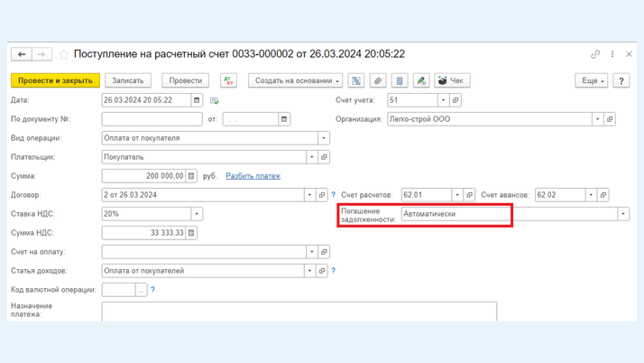Click the Записать button
The height and width of the screenshot is (363, 644).
[128, 80]
